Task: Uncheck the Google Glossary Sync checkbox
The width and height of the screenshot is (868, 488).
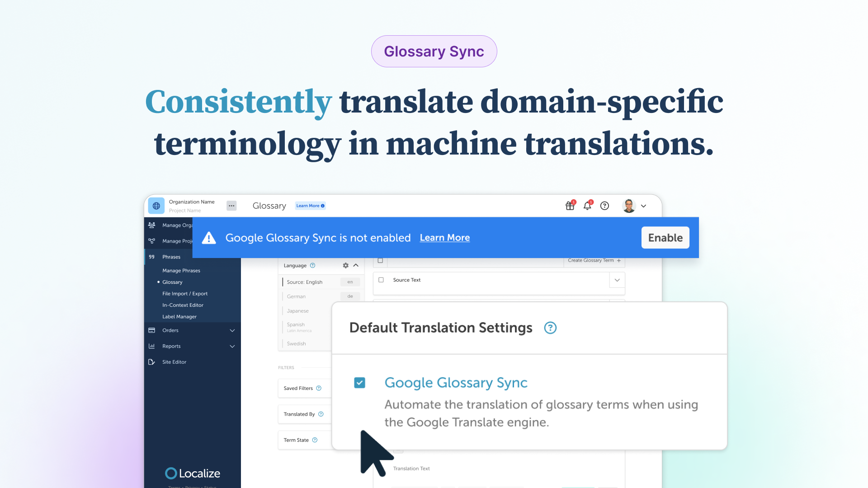Action: [359, 383]
